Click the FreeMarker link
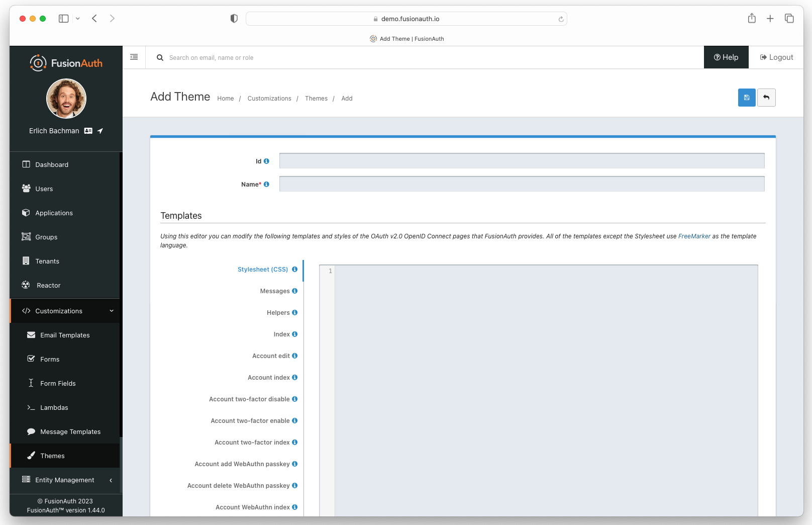Image resolution: width=812 pixels, height=525 pixels. [x=694, y=236]
